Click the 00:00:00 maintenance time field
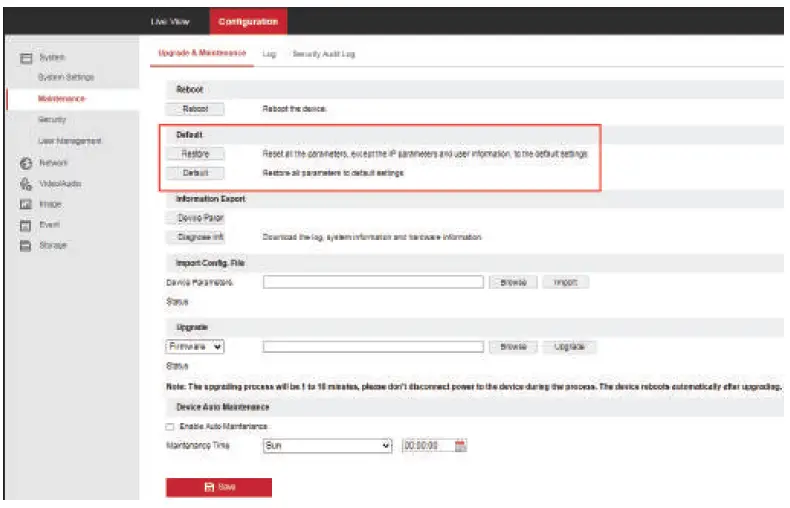The width and height of the screenshot is (790, 508). [428, 446]
